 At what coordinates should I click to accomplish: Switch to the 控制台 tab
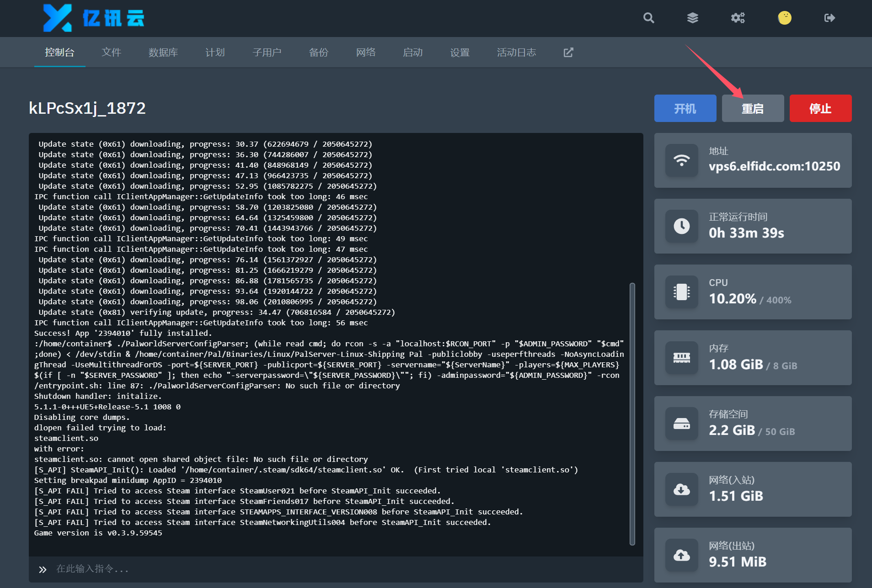click(x=59, y=53)
